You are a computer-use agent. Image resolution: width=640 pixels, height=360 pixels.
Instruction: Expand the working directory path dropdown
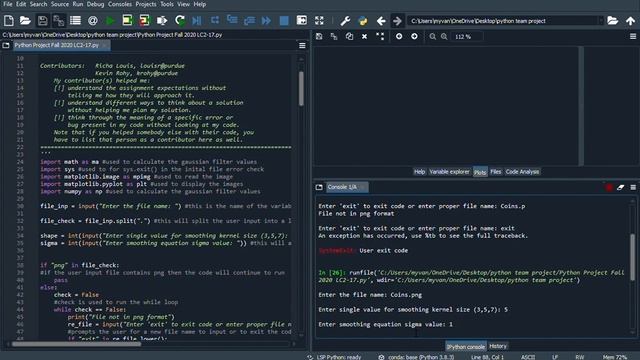pos(601,21)
